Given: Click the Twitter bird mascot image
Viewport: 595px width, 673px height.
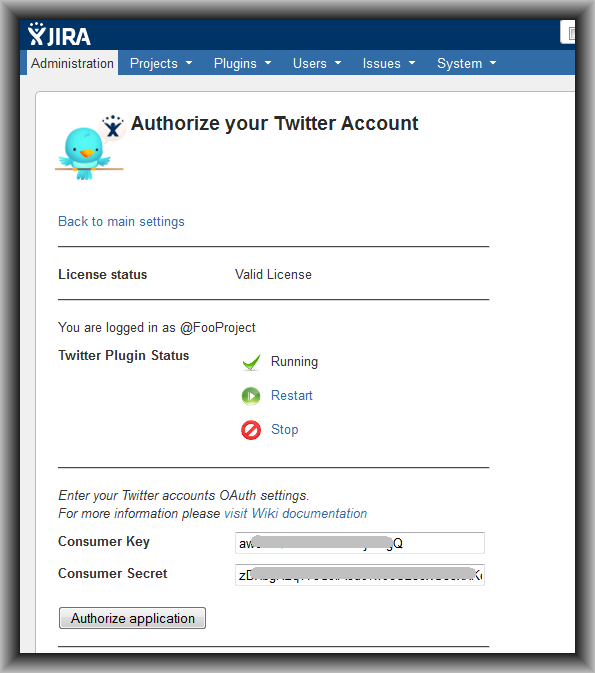Looking at the screenshot, I should point(89,148).
